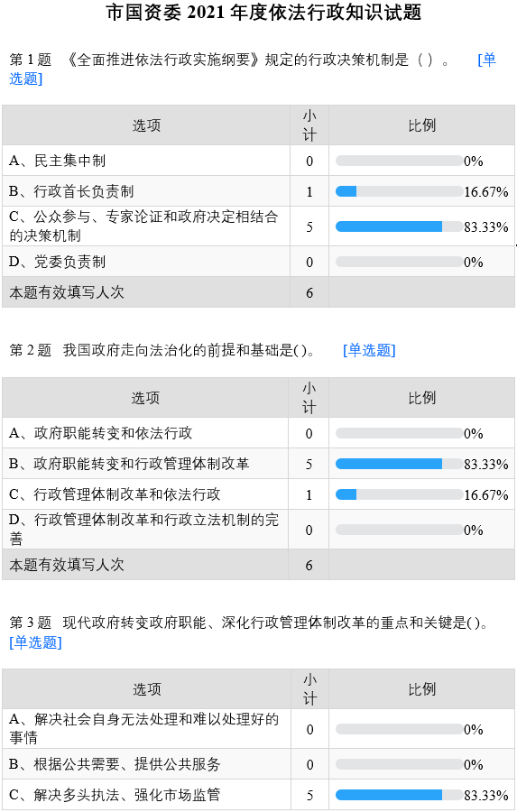Select question 1 option B 行政首长负责制
The image size is (517, 812).
point(71,191)
